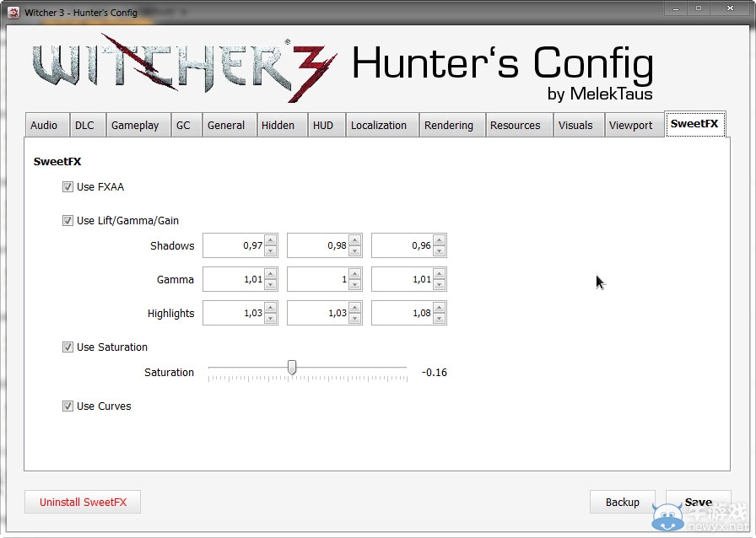Click the Uninstall SweetFX button
Screen dimensions: 756x538
[83, 502]
